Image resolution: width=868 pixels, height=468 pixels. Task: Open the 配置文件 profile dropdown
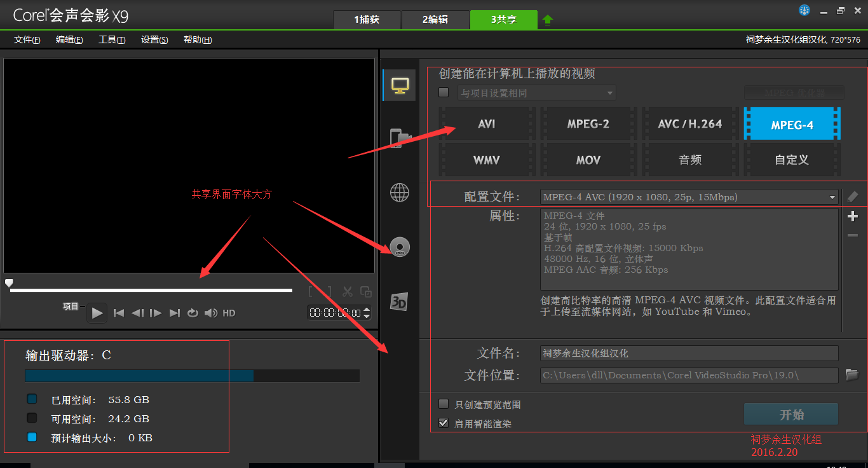point(689,197)
